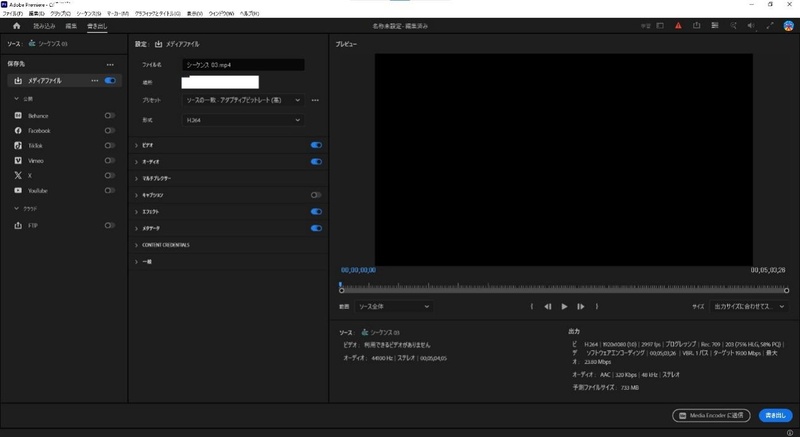Set the in point bracket

(x=532, y=306)
